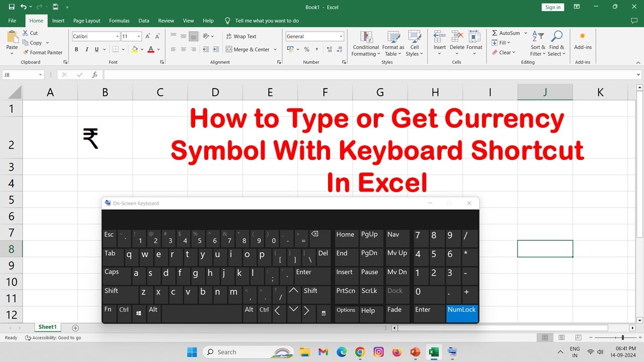Toggle Underline formatting

pos(97,49)
